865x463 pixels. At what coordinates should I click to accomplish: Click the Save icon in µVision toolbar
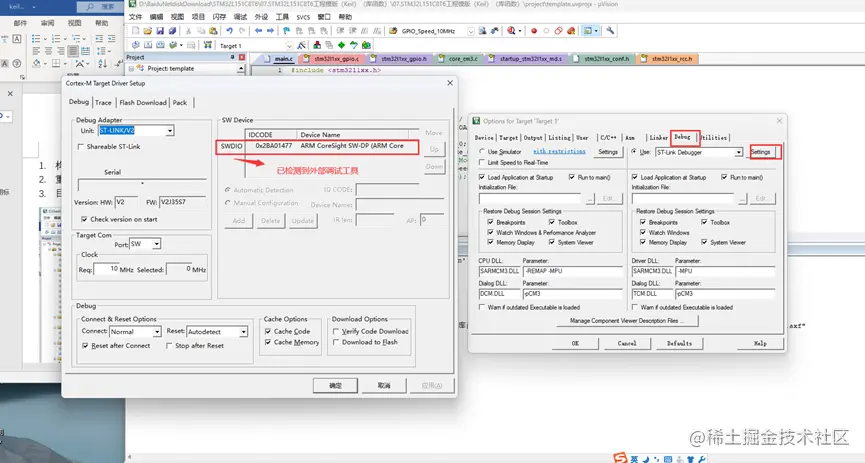point(160,31)
